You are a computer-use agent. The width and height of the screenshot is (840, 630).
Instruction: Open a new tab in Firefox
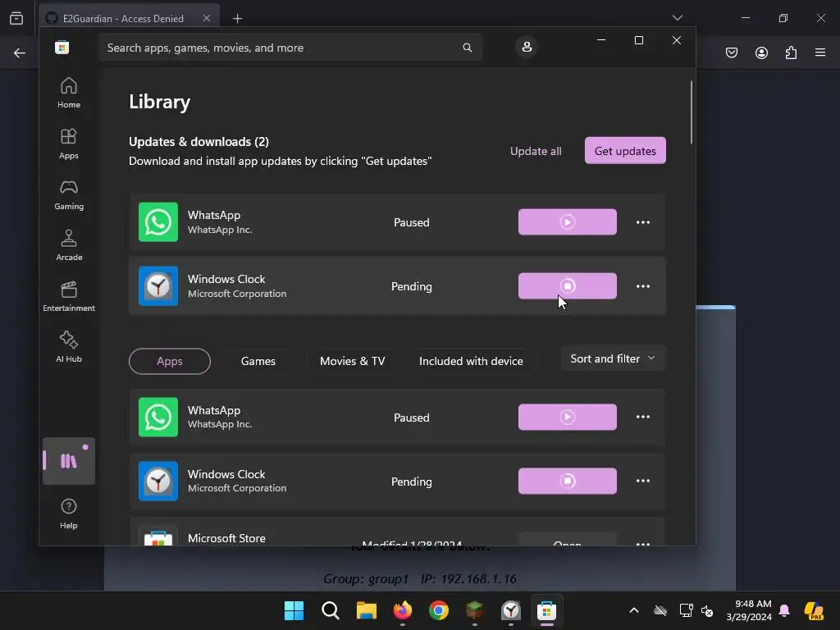(x=237, y=19)
